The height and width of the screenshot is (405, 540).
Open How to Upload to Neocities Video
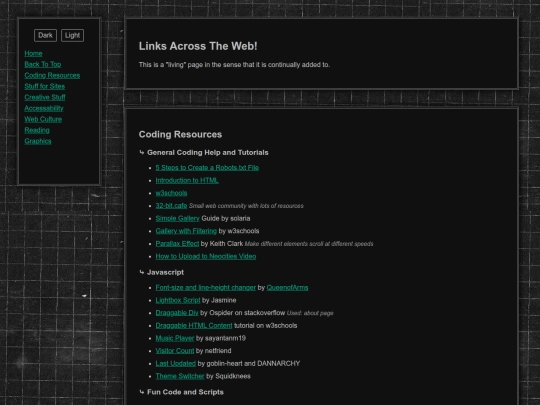tap(206, 257)
